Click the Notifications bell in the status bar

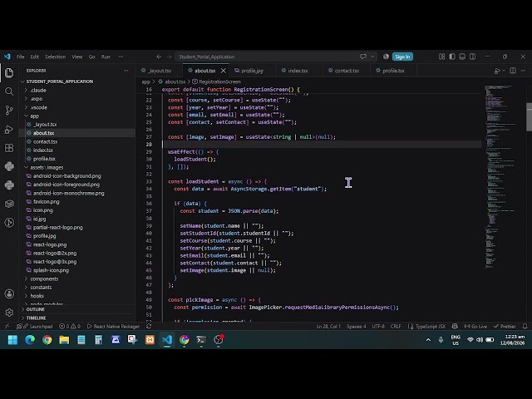point(525,327)
